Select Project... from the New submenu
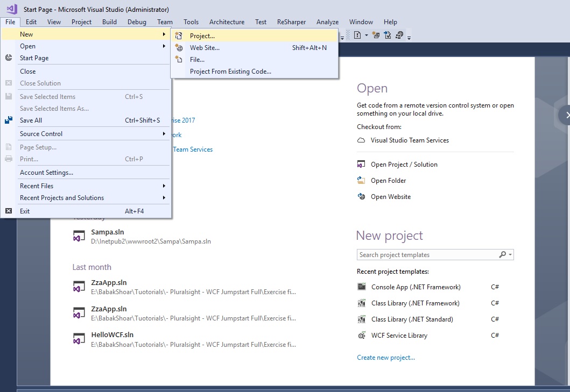The width and height of the screenshot is (570, 392). 202,36
